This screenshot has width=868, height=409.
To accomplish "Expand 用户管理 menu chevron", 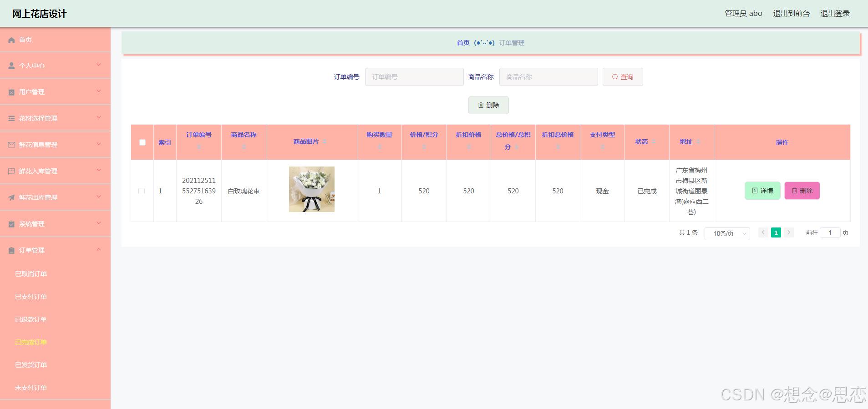I will [x=99, y=91].
